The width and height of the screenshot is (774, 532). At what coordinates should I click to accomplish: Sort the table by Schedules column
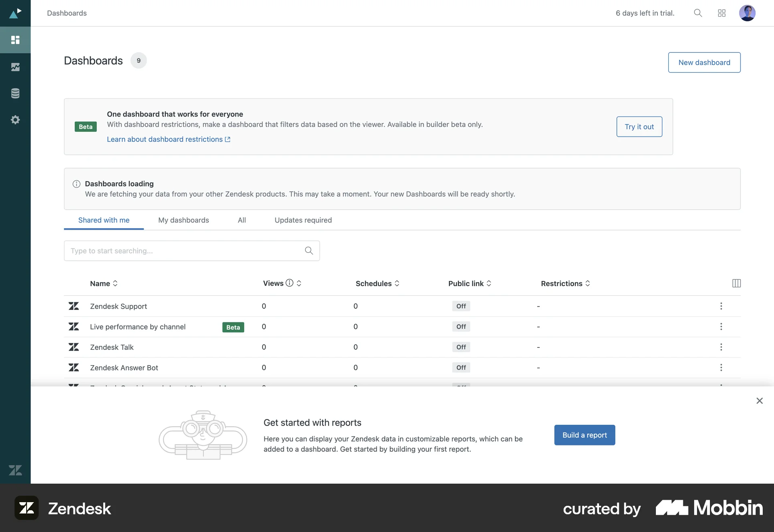pyautogui.click(x=397, y=283)
